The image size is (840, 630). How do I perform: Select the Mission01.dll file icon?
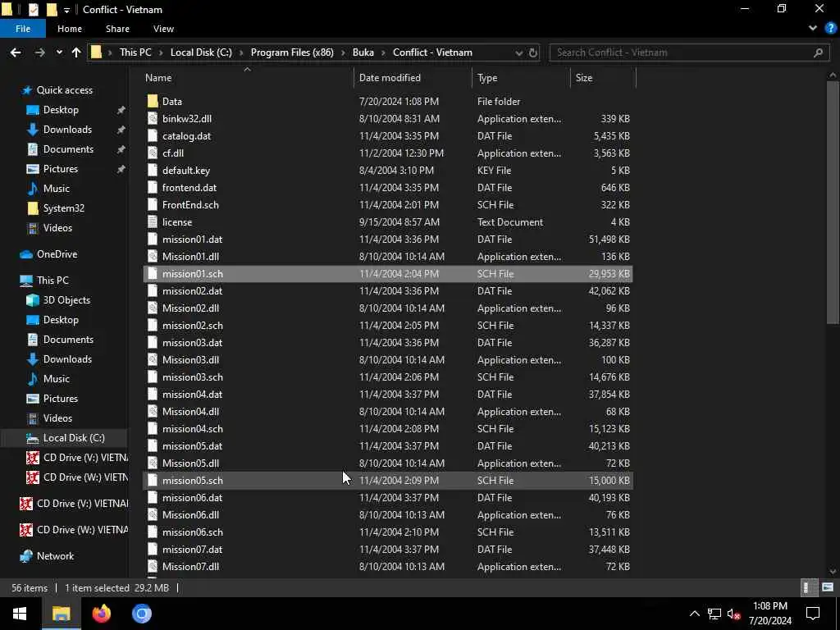(153, 257)
